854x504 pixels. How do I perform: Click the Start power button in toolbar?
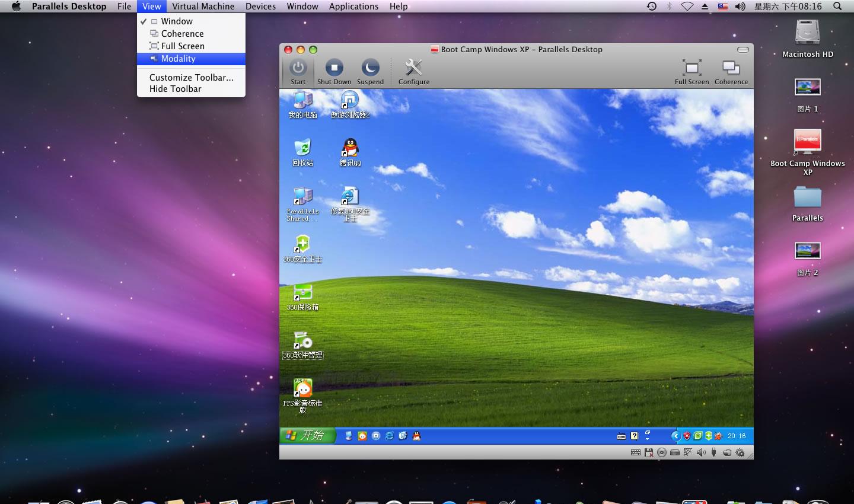pos(298,72)
